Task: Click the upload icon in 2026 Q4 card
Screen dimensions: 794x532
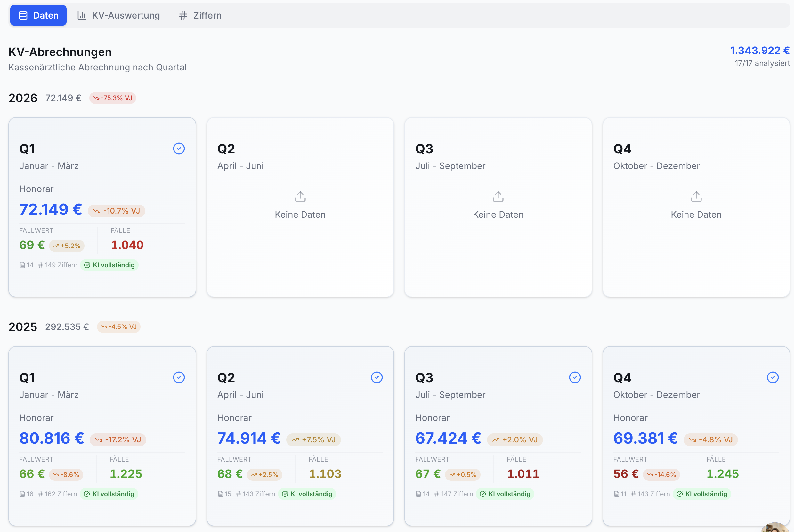Action: [x=696, y=196]
